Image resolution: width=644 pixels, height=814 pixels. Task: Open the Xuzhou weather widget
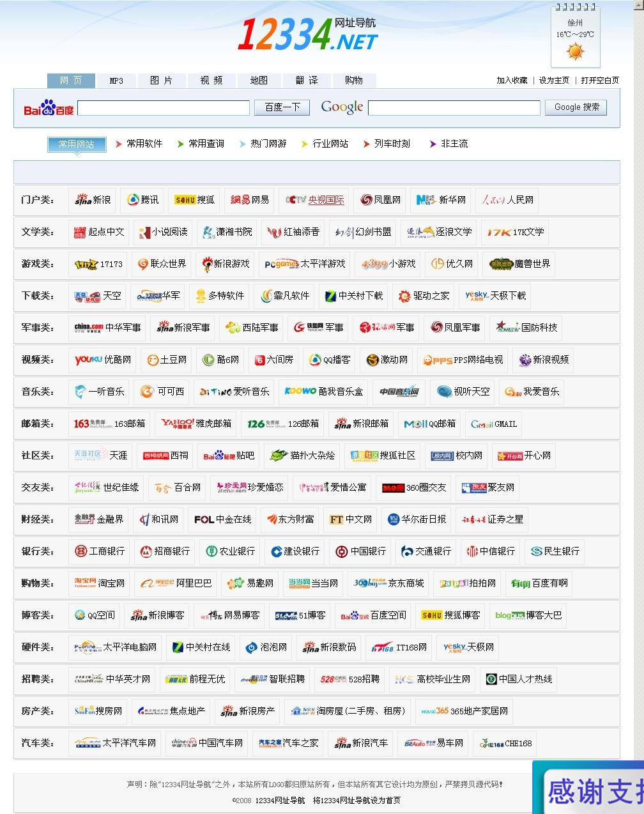(x=575, y=36)
